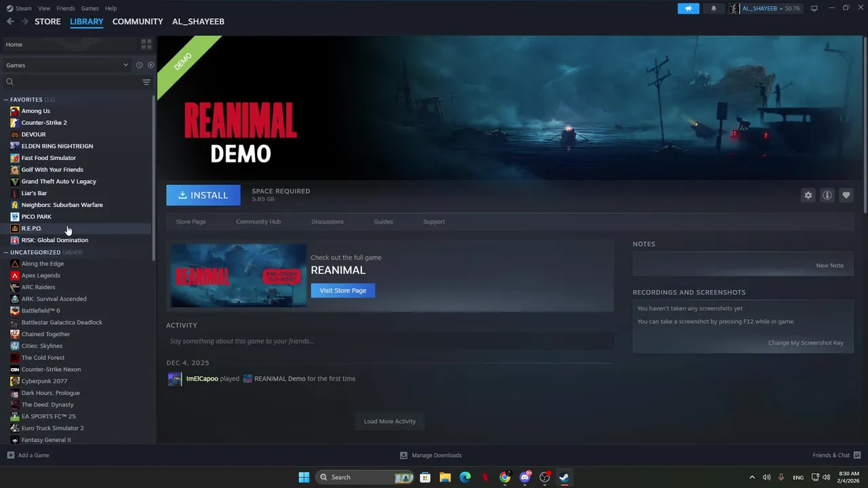The height and width of the screenshot is (488, 868).
Task: Open the game Manage gear icon
Action: point(808,195)
